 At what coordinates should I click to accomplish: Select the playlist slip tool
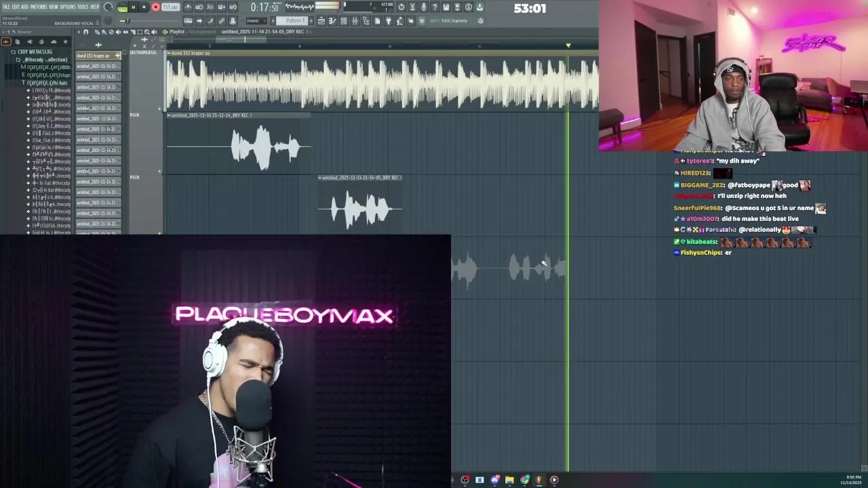(x=125, y=32)
